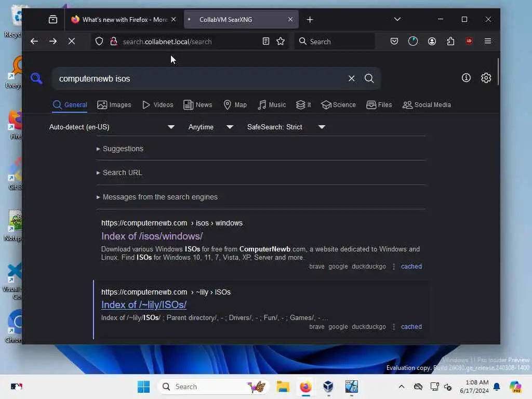
Task: Open 'Index of /~lily/ISOs/' result link
Action: point(144,304)
